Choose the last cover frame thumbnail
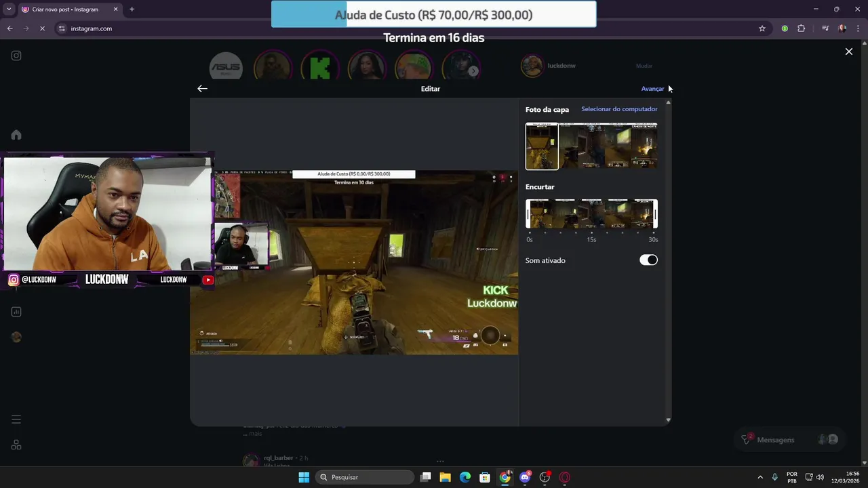Screen dimensions: 868x488 pyautogui.click(x=645, y=146)
